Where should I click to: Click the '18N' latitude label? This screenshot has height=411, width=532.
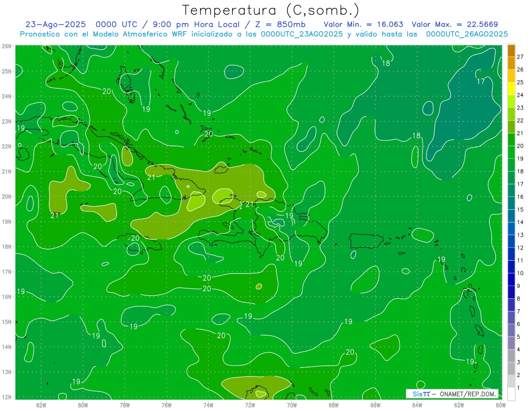coord(6,246)
